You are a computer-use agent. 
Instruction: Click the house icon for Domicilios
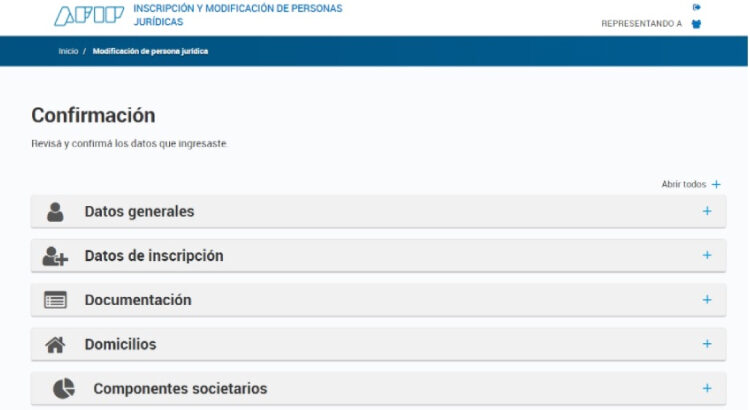pos(55,344)
